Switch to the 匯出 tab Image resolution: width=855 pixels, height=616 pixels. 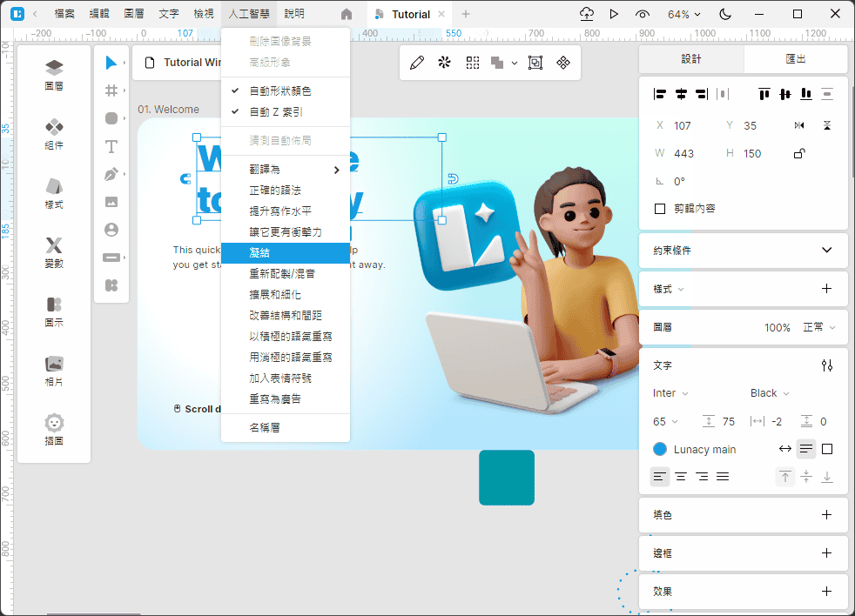click(x=795, y=59)
